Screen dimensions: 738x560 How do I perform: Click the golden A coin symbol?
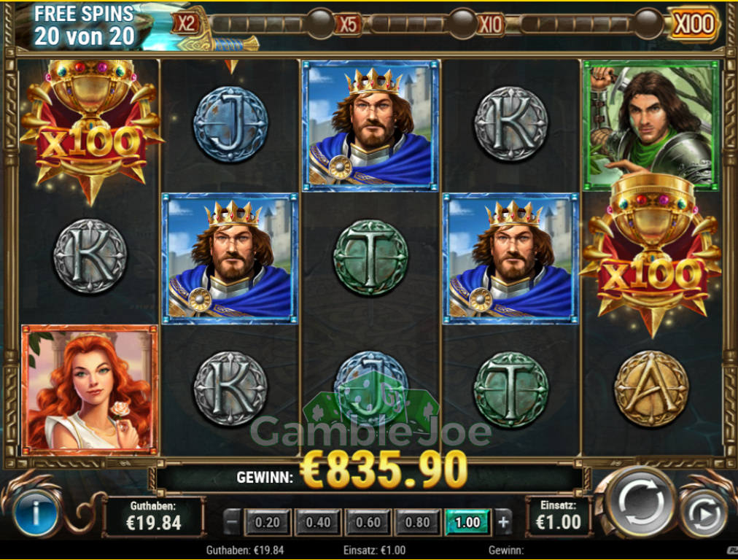651,388
